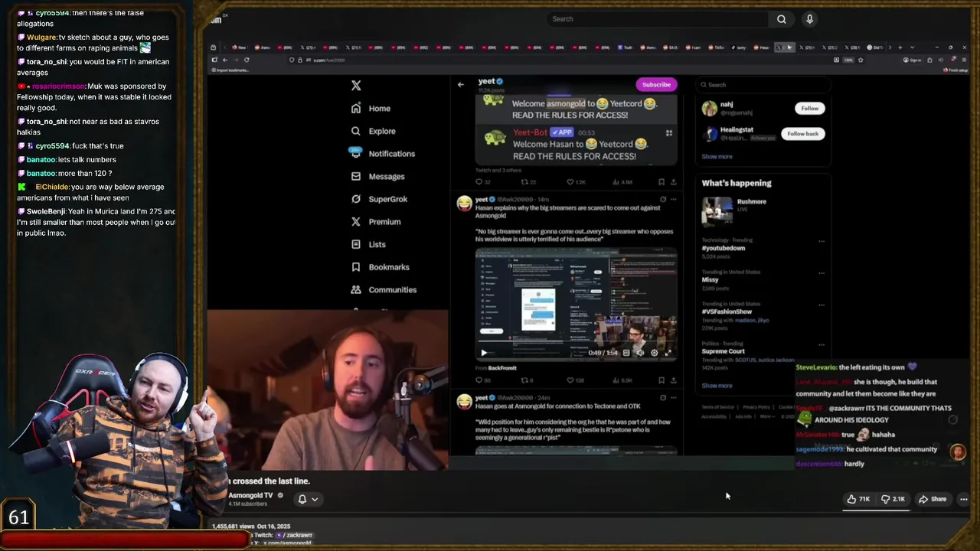
Task: Click the browser Sign in button
Action: pos(911,60)
